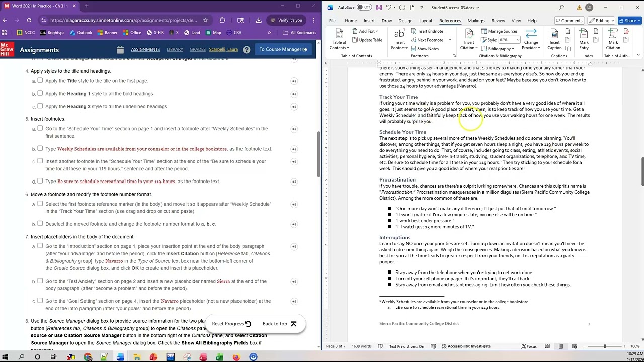
Task: Save the Word document with the disk icon
Action: click(x=379, y=8)
